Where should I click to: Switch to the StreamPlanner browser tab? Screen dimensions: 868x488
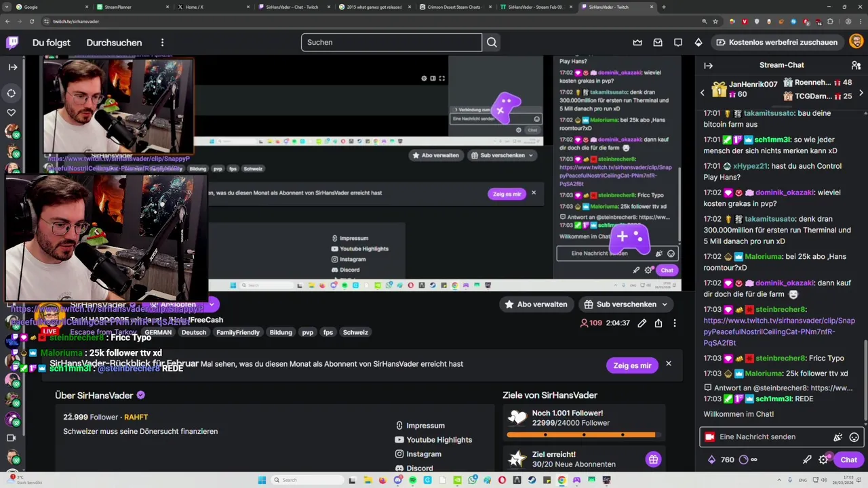pyautogui.click(x=132, y=7)
